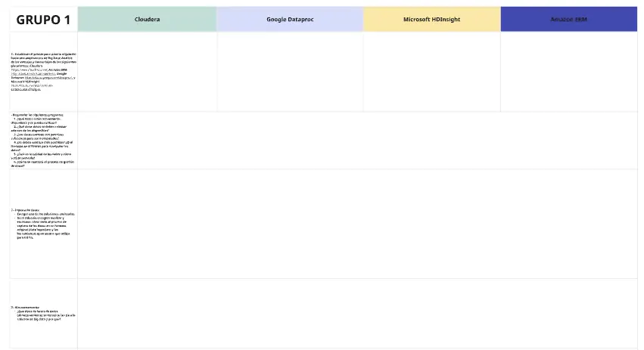
Task: Click the empty answer cell under Amazon EMR
Action: (x=569, y=72)
